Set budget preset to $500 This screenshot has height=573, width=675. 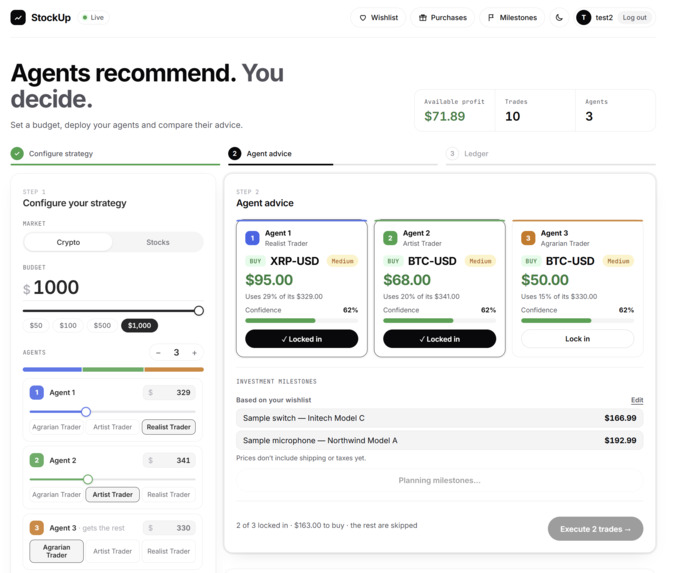pos(102,325)
